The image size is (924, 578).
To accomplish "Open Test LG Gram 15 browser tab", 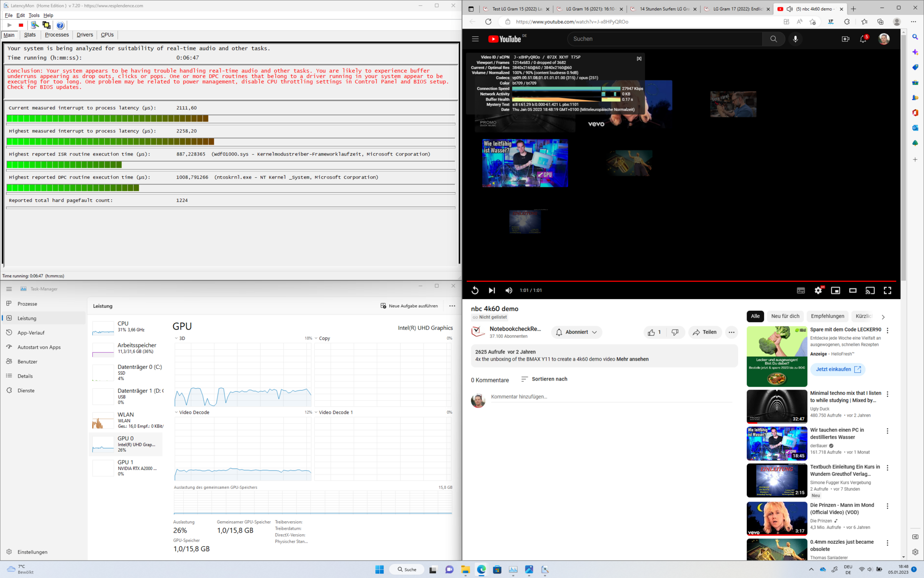I will point(516,9).
